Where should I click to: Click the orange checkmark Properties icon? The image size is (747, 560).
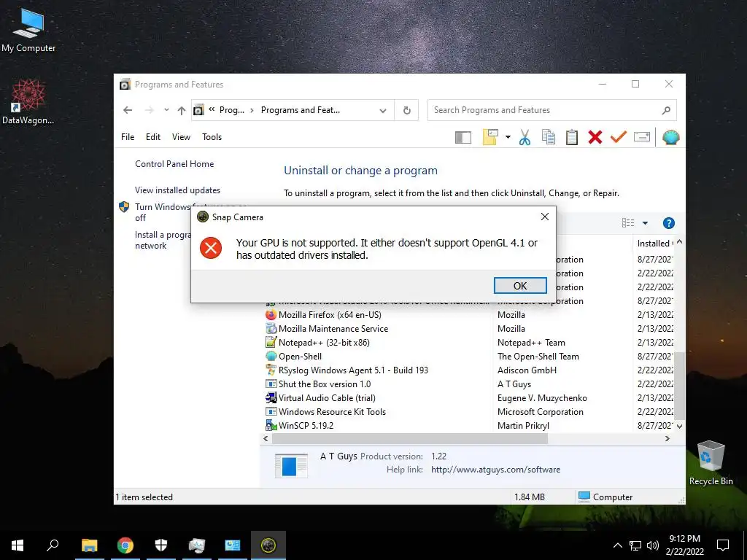619,137
